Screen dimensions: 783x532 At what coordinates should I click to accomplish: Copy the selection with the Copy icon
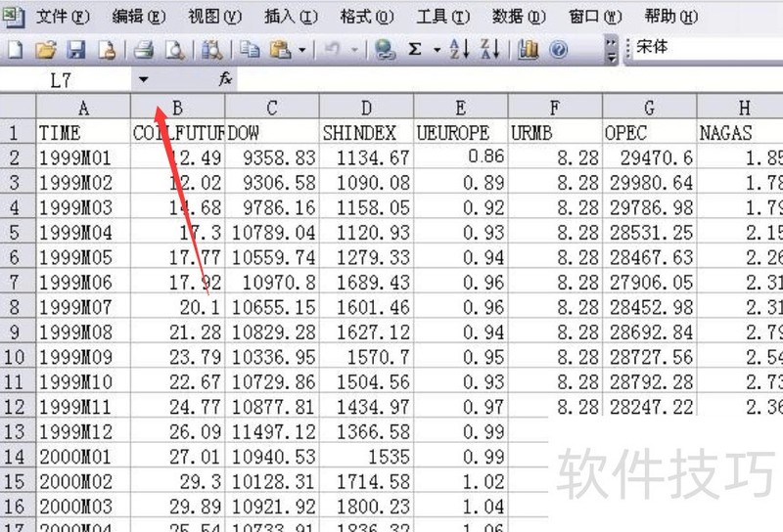point(250,50)
